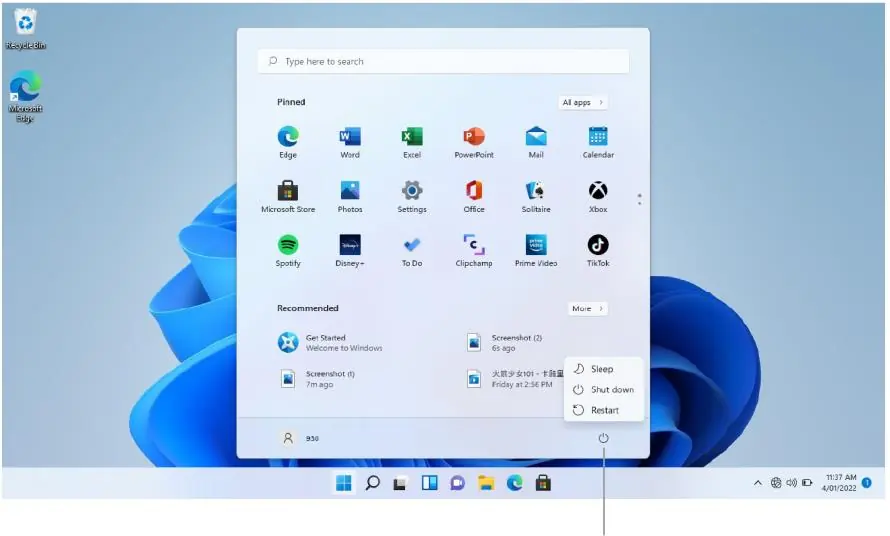The height and width of the screenshot is (536, 890).
Task: Click the Start button on taskbar
Action: click(x=343, y=483)
